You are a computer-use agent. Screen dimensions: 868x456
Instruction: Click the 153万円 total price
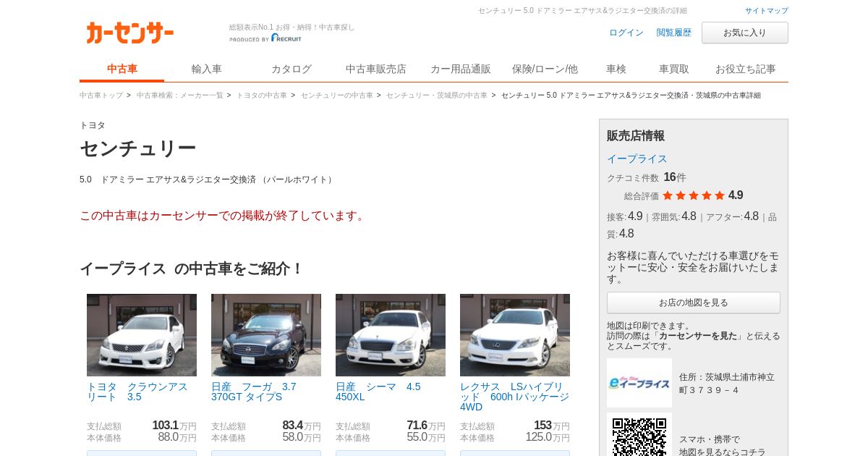click(552, 426)
